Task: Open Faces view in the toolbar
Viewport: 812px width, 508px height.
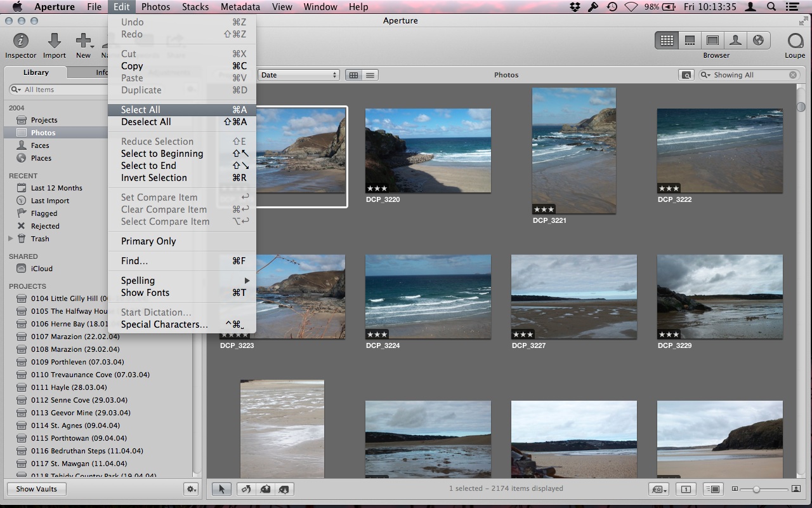Action: pyautogui.click(x=735, y=41)
